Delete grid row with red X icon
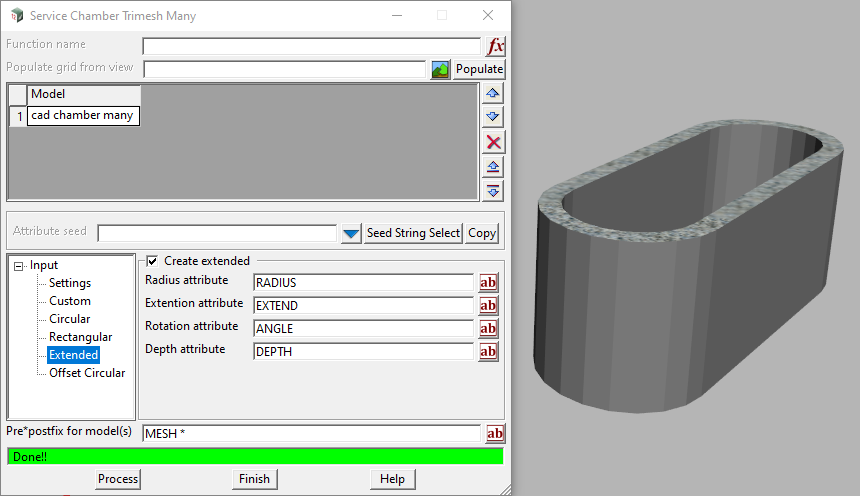The width and height of the screenshot is (860, 496). point(493,142)
